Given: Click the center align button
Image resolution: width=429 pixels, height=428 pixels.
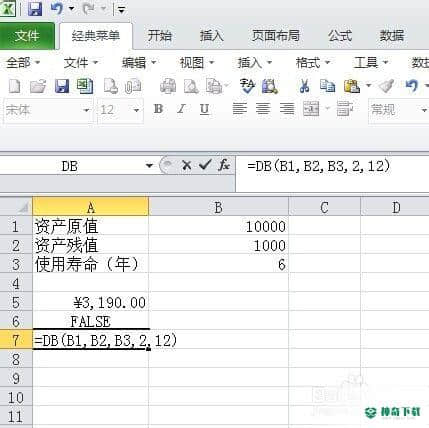Looking at the screenshot, I should point(263,109).
